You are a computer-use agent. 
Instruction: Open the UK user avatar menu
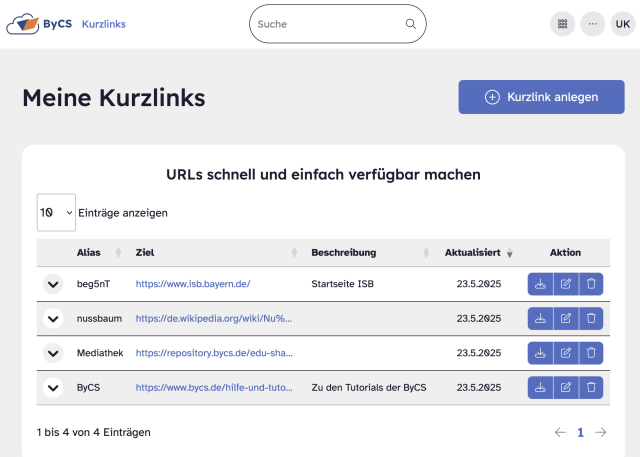click(x=622, y=24)
